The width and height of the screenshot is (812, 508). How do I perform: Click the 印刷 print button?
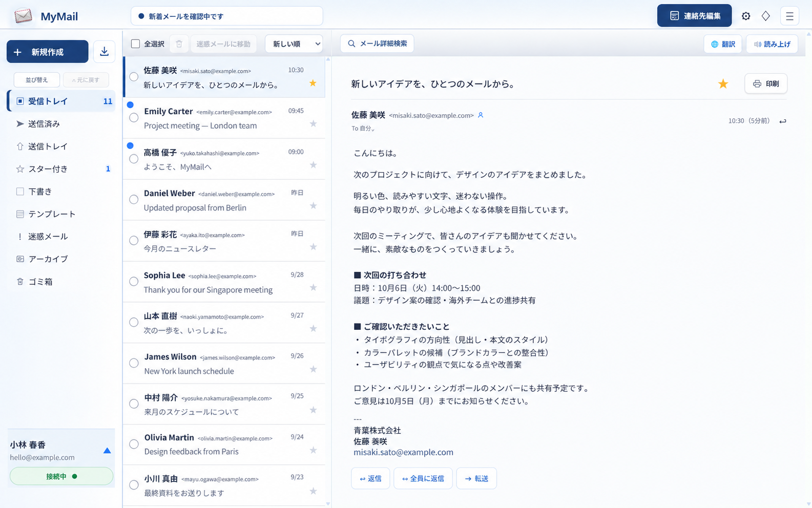tap(766, 83)
